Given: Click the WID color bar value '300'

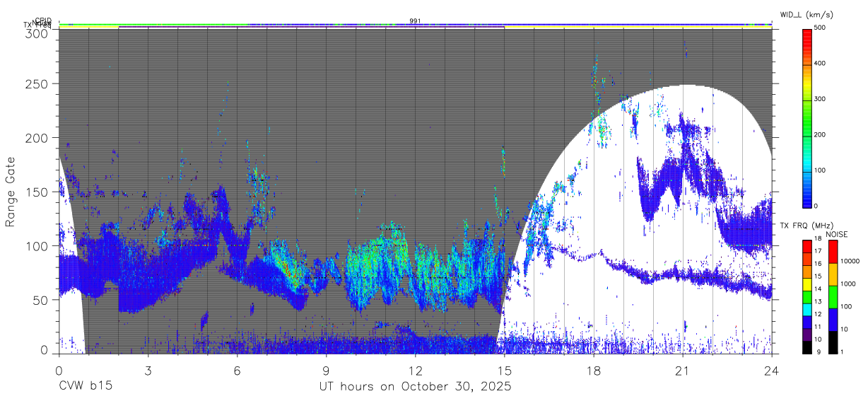Looking at the screenshot, I should [x=819, y=99].
